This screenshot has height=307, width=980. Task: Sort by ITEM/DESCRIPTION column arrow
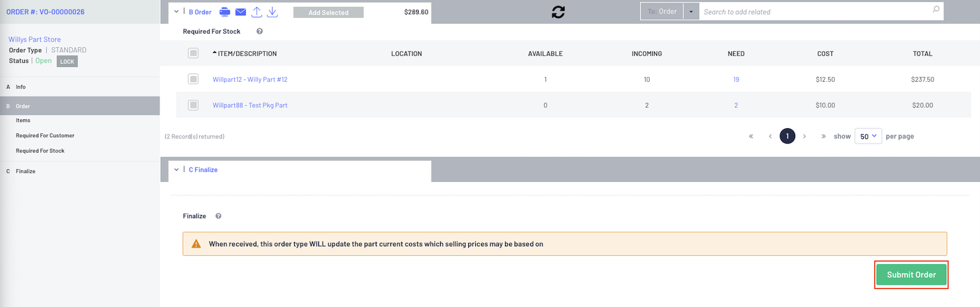(x=214, y=53)
